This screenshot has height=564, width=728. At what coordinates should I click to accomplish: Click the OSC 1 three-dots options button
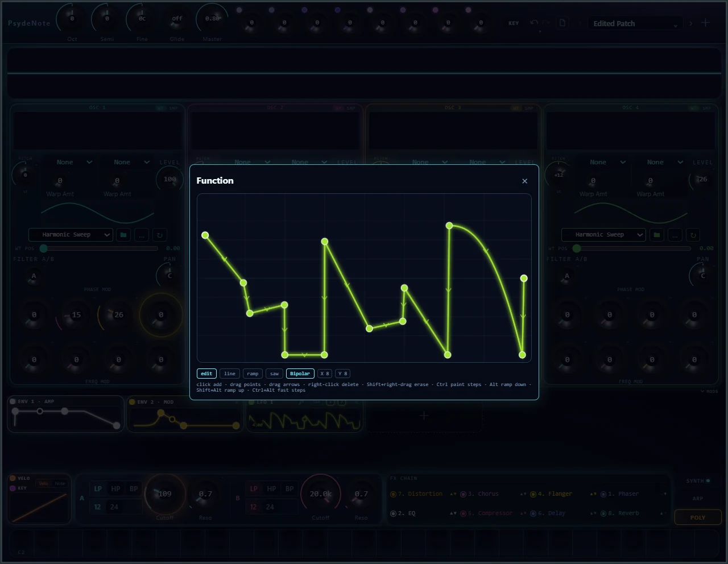pos(142,235)
